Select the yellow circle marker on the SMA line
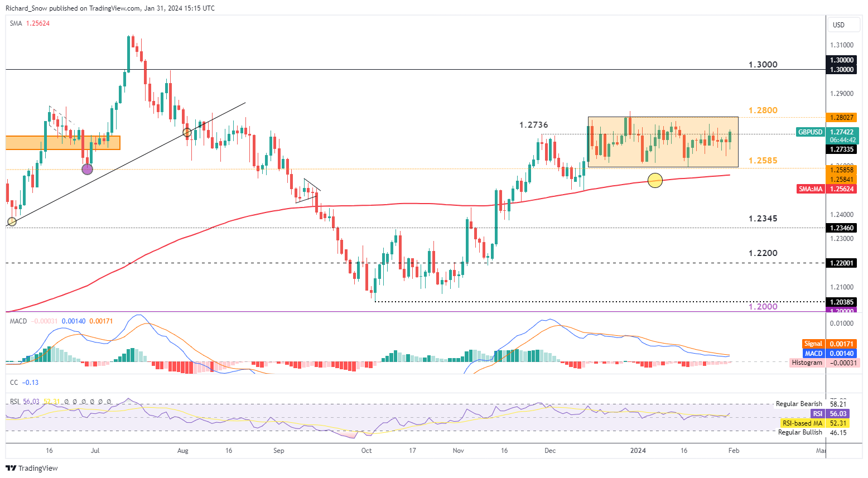This screenshot has height=478, width=868. click(655, 180)
